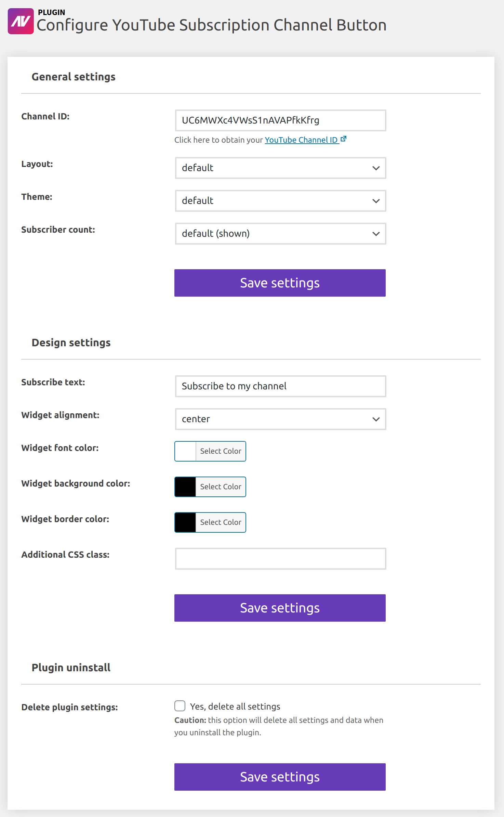The image size is (504, 817).
Task: Click the 'Plugin uninstall' heading
Action: pos(71,667)
